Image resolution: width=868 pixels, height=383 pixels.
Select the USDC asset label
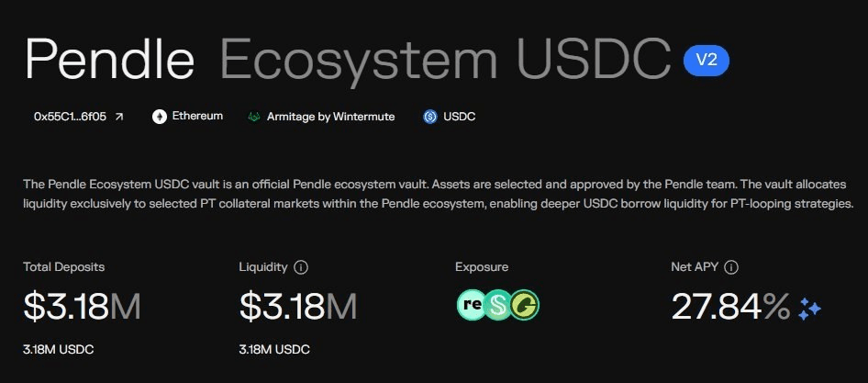(459, 117)
